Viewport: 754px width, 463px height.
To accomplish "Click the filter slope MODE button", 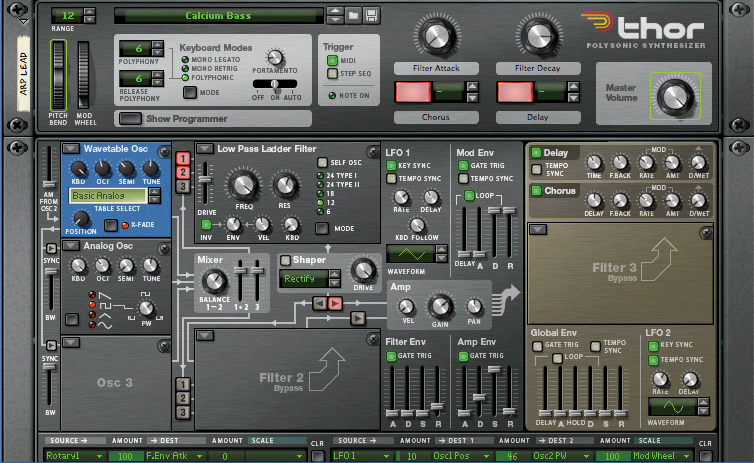I will click(322, 228).
